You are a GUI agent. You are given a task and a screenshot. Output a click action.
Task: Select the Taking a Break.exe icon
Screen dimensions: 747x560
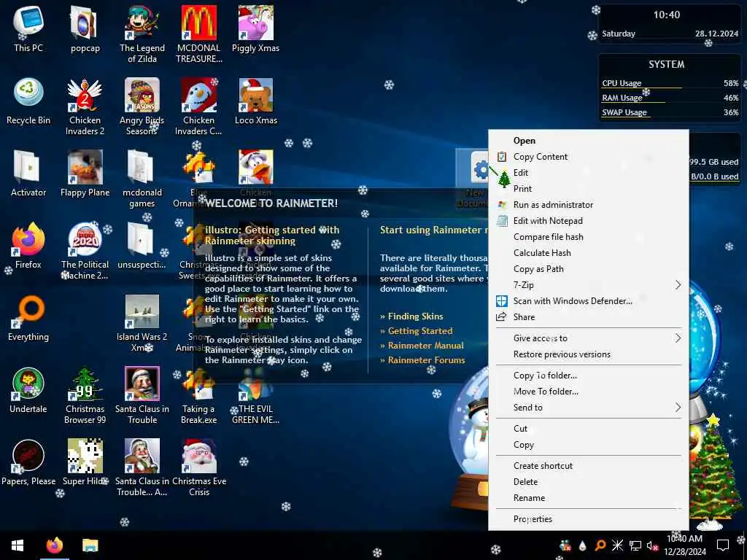point(199,394)
